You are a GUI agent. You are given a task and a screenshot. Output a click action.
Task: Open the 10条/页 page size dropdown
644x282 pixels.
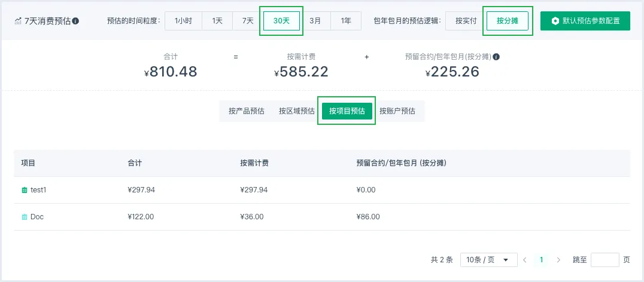[488, 260]
